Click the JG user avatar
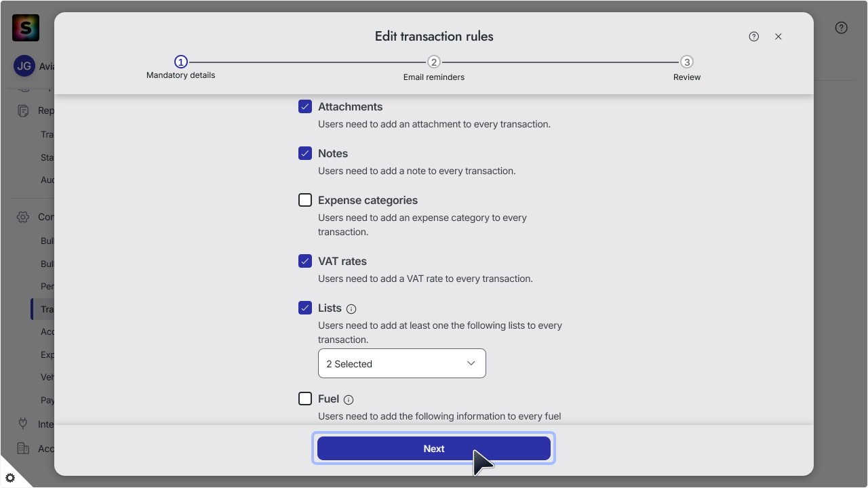This screenshot has width=868, height=488. tap(24, 66)
